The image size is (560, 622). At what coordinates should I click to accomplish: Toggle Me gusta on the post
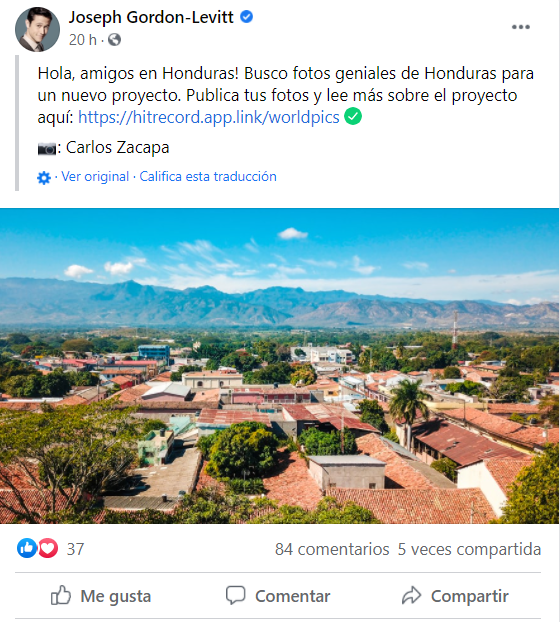click(101, 596)
